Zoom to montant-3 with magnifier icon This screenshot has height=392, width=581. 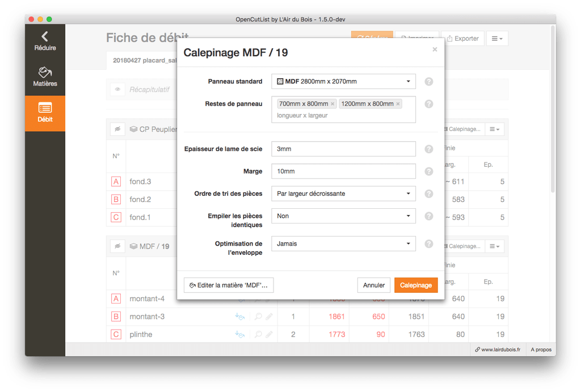258,317
